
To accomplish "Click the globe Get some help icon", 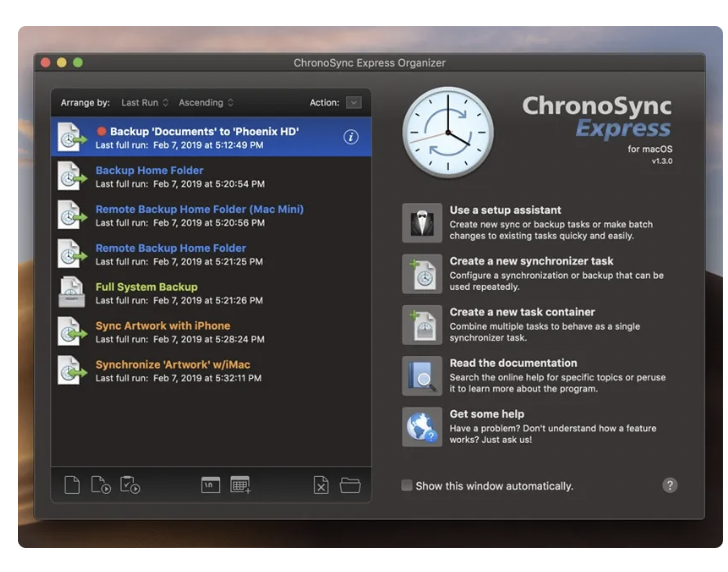I will click(x=422, y=426).
